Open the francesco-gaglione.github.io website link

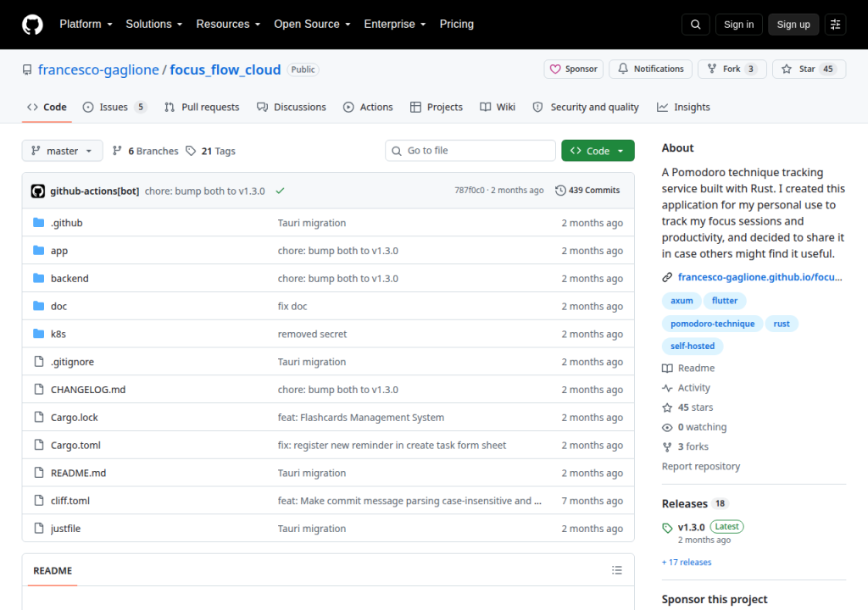coord(760,277)
